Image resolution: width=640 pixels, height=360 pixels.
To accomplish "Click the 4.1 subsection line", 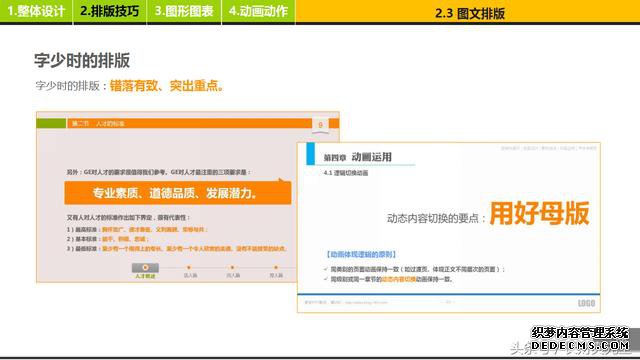I will point(346,173).
